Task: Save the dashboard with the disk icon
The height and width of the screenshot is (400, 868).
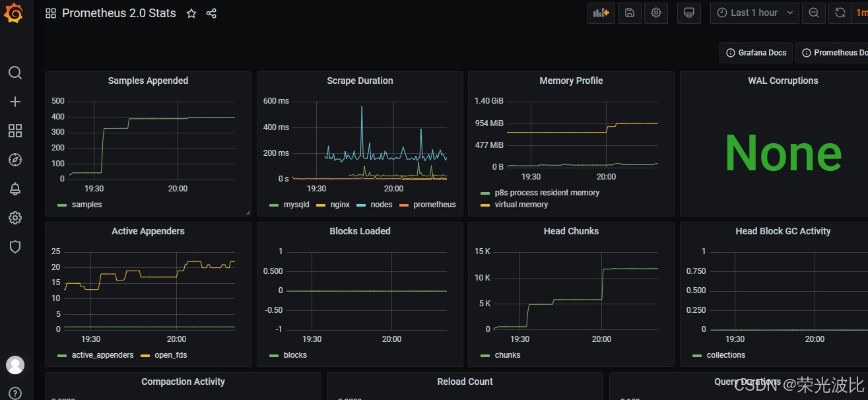Action: [x=630, y=13]
